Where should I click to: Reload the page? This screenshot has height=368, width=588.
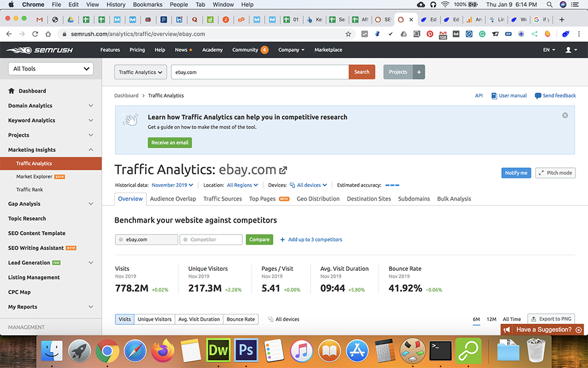coord(35,34)
